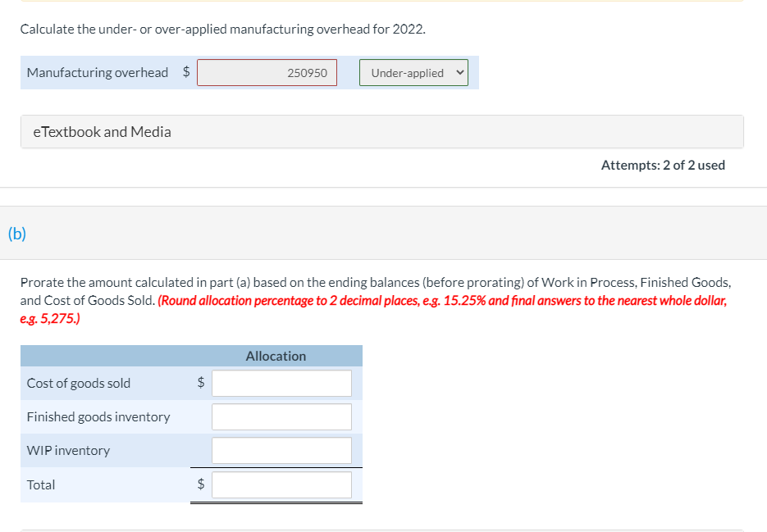767x532 pixels.
Task: Click the dropdown chevron on Under-applied
Action: pyautogui.click(x=459, y=72)
